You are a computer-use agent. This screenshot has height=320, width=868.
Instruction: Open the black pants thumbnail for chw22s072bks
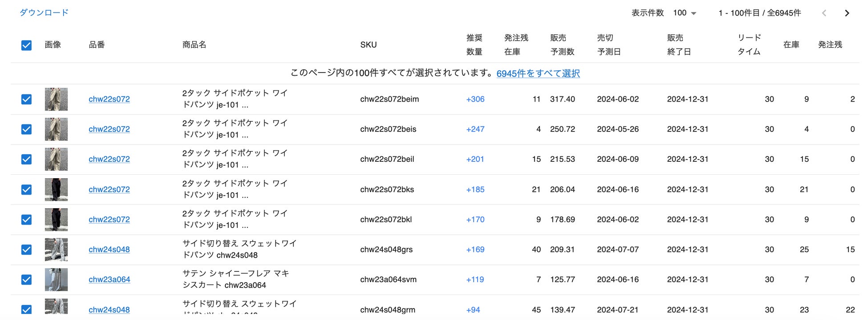tap(56, 189)
